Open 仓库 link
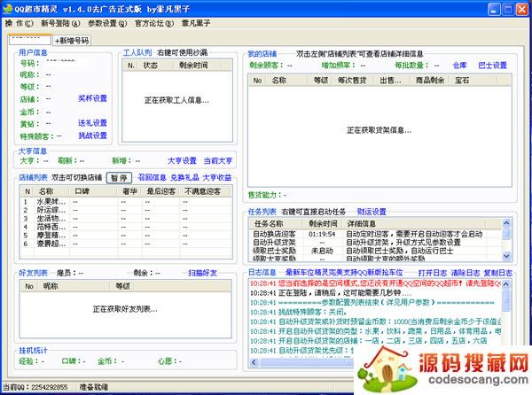The width and height of the screenshot is (532, 395). [459, 66]
